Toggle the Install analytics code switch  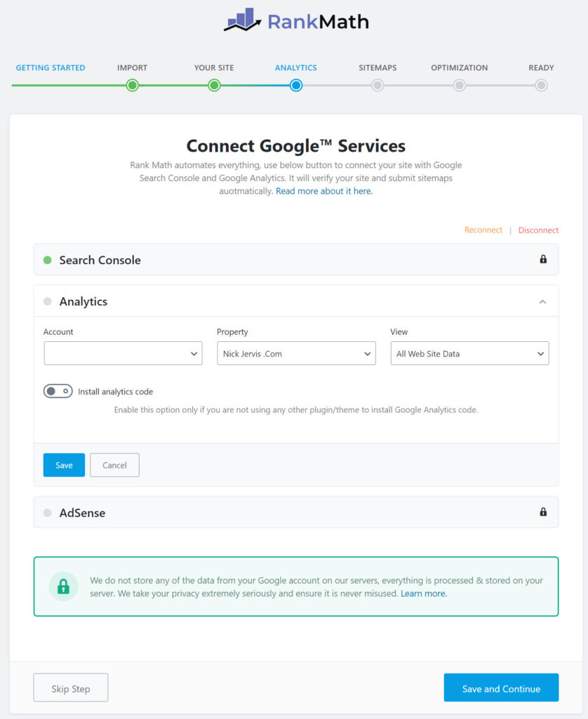coord(58,391)
